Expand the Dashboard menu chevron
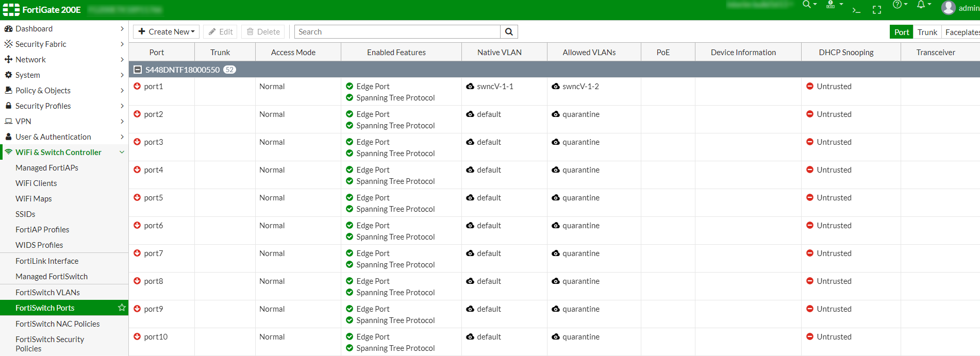980x356 pixels. click(122, 29)
